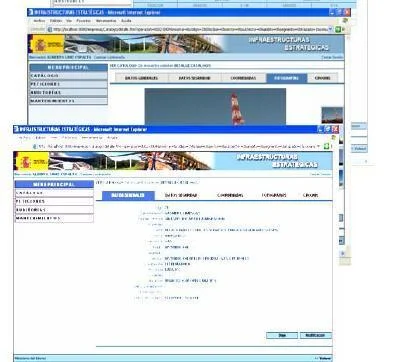Switch to Fotografías tab in the front window
420x362 pixels.
click(274, 195)
